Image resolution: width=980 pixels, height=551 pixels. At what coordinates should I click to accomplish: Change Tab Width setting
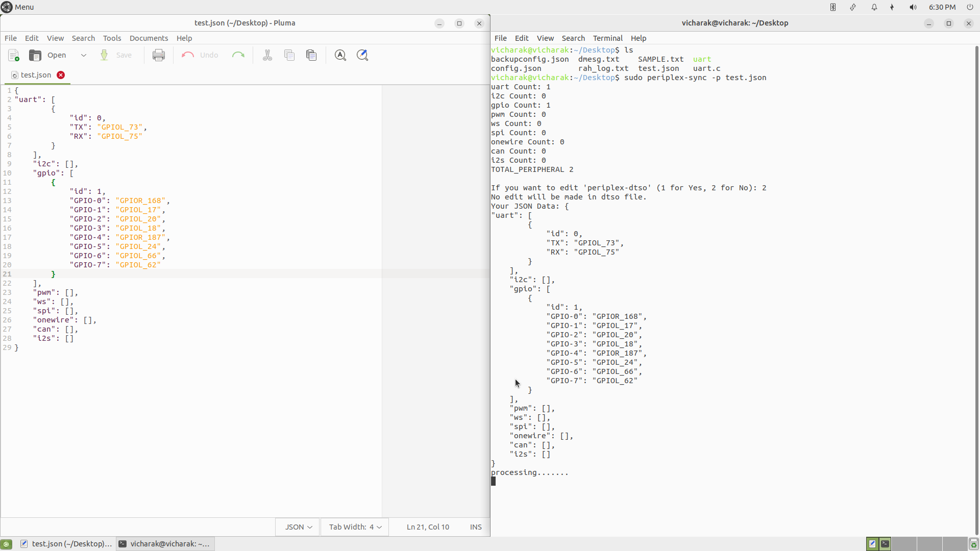point(355,527)
